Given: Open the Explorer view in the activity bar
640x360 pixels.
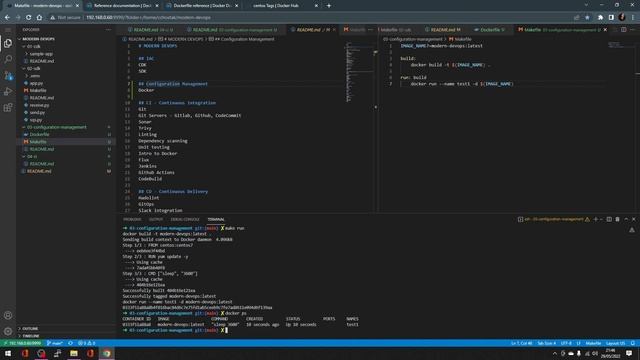Looking at the screenshot, I should (8, 43).
